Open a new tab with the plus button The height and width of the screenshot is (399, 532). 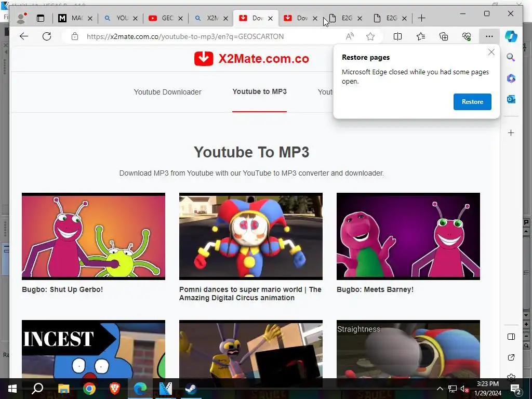pos(421,18)
